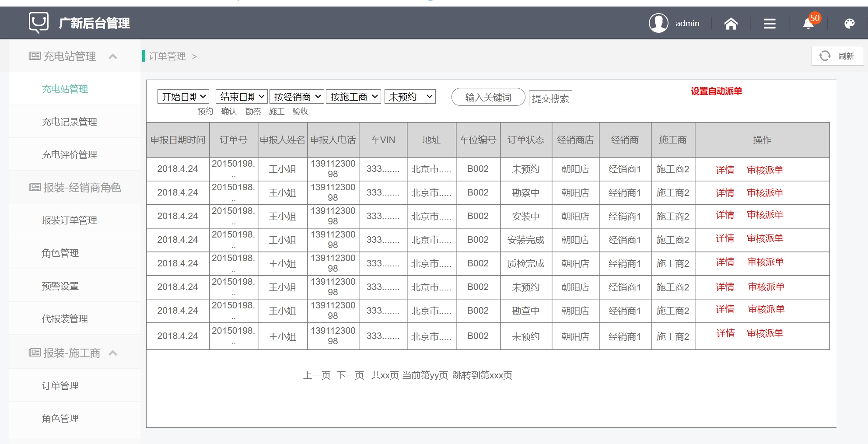Focus the 输入关键词 search field
This screenshot has width=868, height=444.
[488, 97]
